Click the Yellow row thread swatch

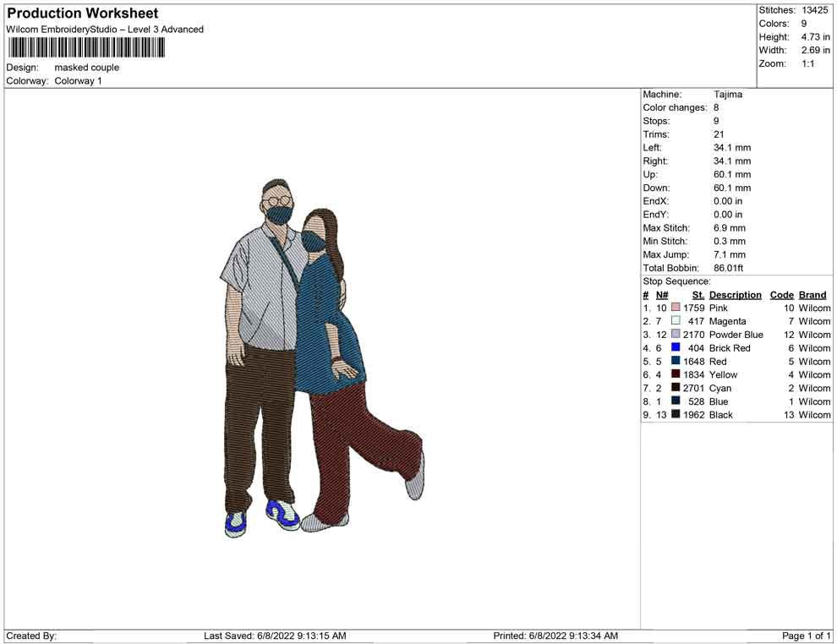click(x=676, y=374)
